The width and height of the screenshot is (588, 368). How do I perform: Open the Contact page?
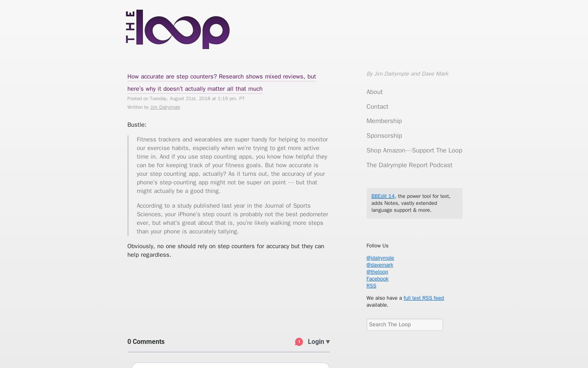pyautogui.click(x=377, y=107)
